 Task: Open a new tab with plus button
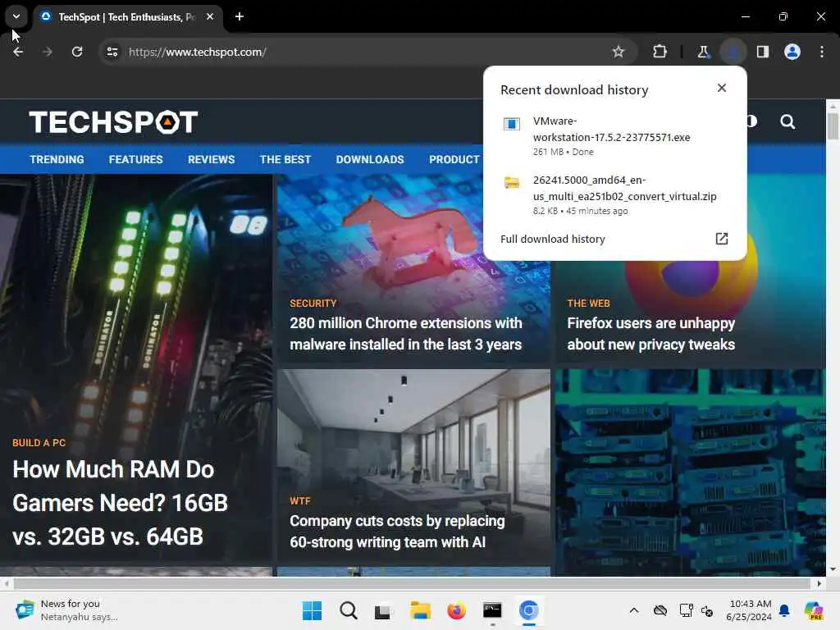[x=240, y=16]
